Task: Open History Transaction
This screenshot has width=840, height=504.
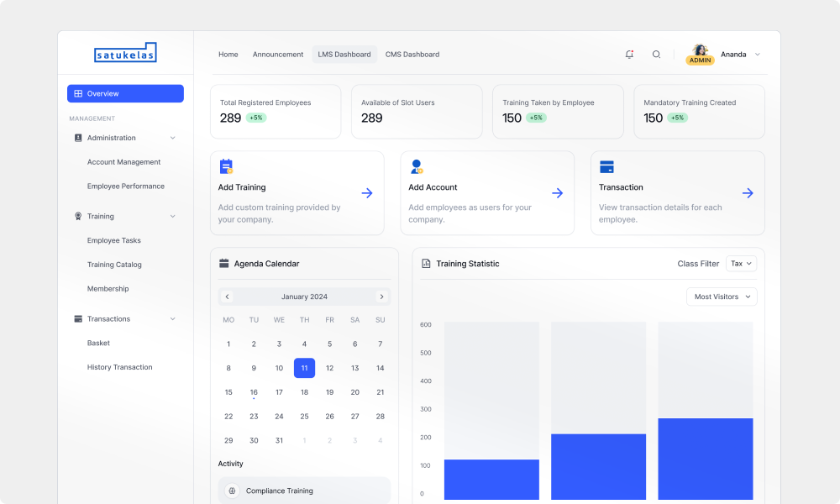Action: 120,367
